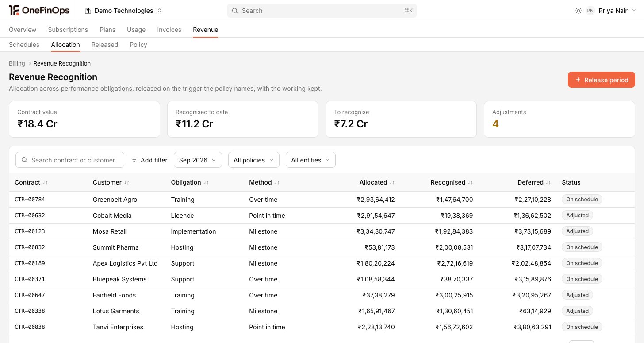Click the plus icon on Release period
This screenshot has width=644, height=343.
pos(578,80)
